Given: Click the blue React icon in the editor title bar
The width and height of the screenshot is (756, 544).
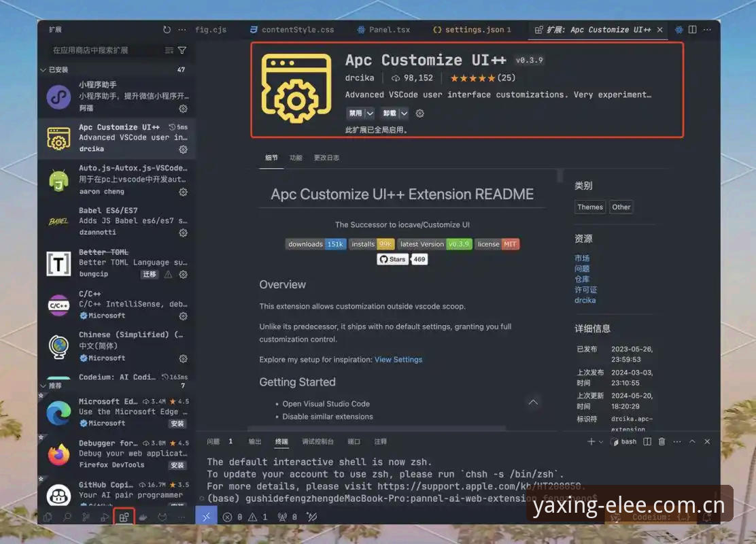Looking at the screenshot, I should point(679,29).
